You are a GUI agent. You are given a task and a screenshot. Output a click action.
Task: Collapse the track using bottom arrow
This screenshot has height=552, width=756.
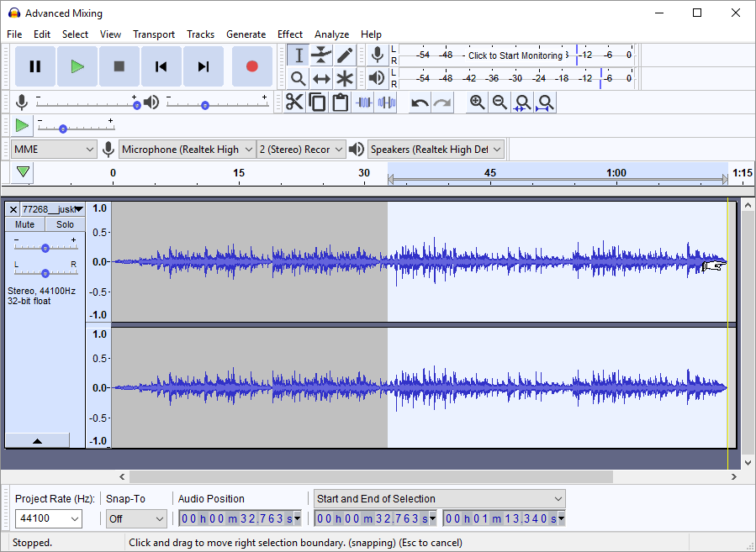coord(37,440)
